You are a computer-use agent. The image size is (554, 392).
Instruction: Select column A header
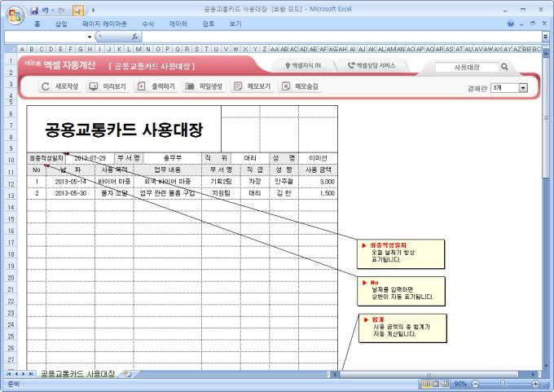click(x=22, y=49)
